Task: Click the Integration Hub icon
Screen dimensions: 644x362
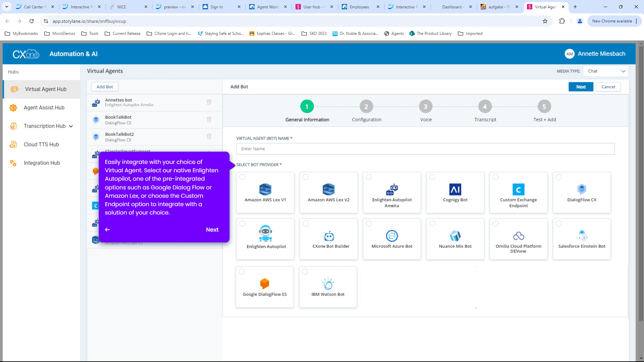Action: (x=13, y=163)
